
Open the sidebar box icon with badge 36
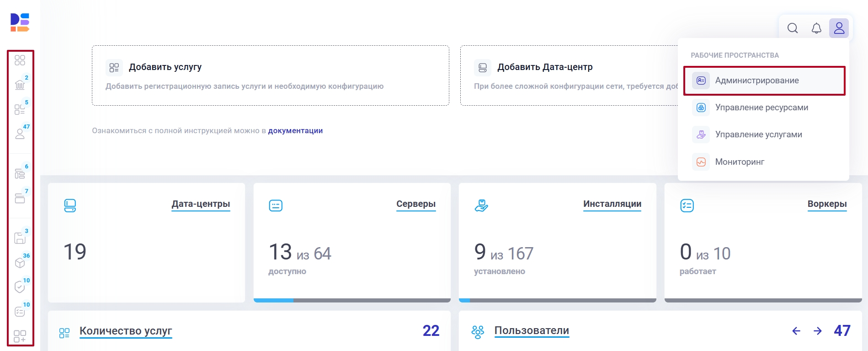(x=20, y=263)
